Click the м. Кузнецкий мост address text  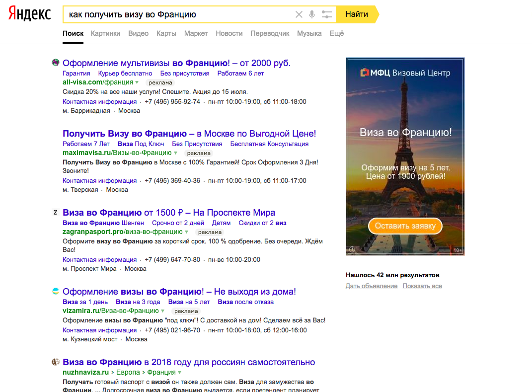(x=90, y=339)
